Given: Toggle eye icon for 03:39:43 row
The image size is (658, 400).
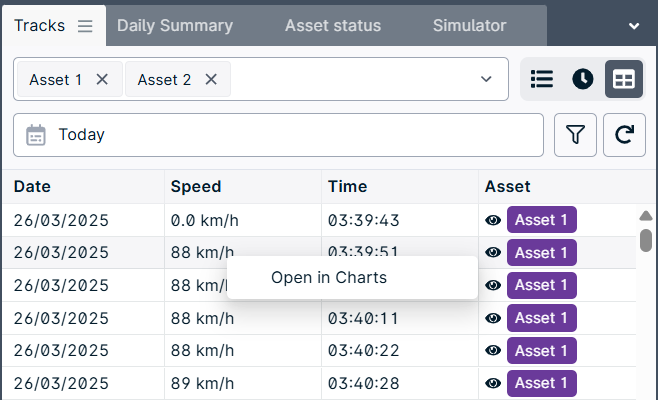Looking at the screenshot, I should tap(493, 220).
